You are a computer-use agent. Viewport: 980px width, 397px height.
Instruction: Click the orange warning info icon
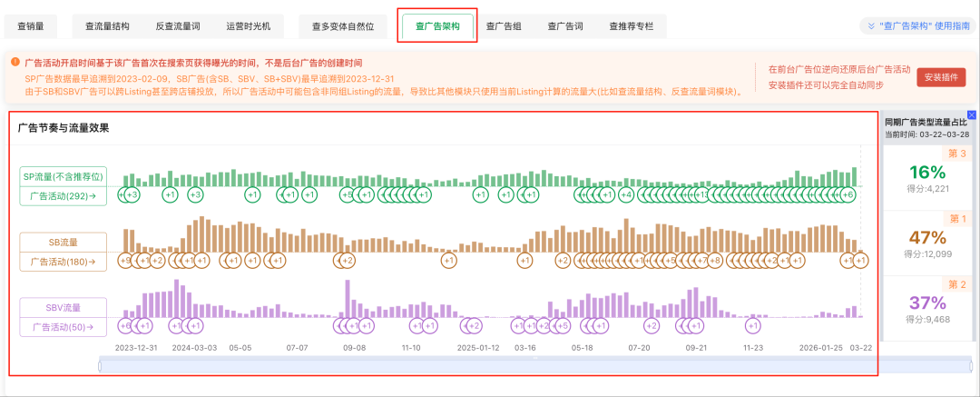[16, 63]
